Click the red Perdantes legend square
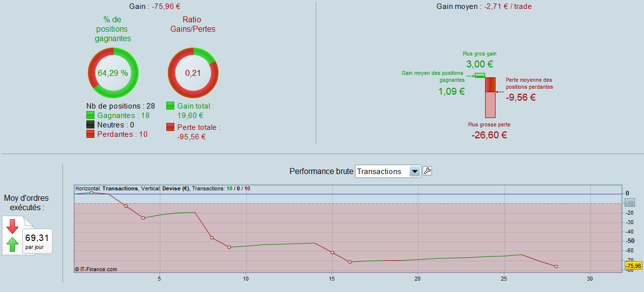The image size is (644, 292). point(90,134)
